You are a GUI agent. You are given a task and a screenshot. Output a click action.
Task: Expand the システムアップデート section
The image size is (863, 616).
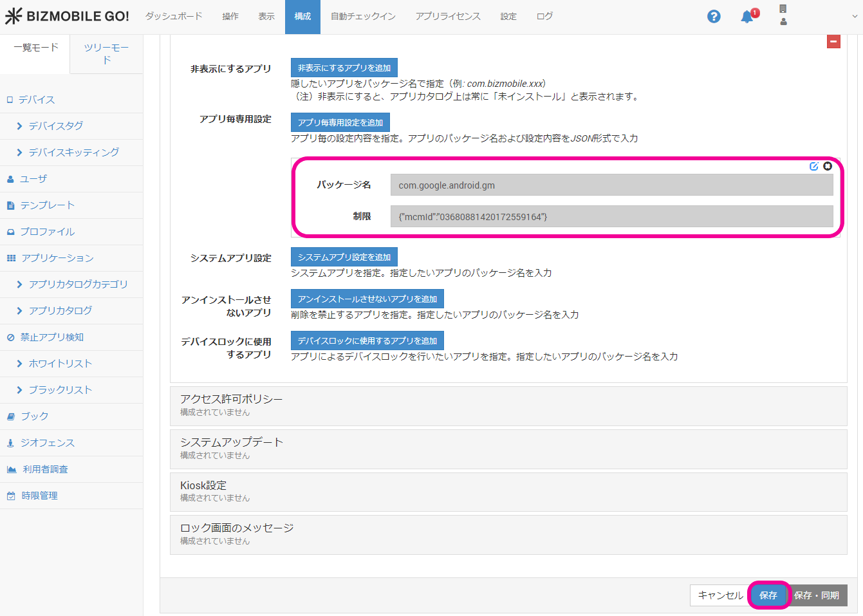pos(231,442)
